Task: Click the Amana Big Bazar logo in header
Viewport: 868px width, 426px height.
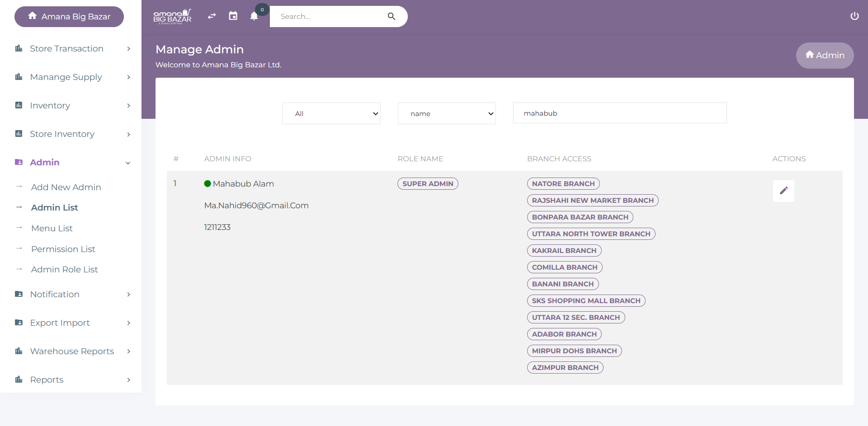Action: (172, 17)
